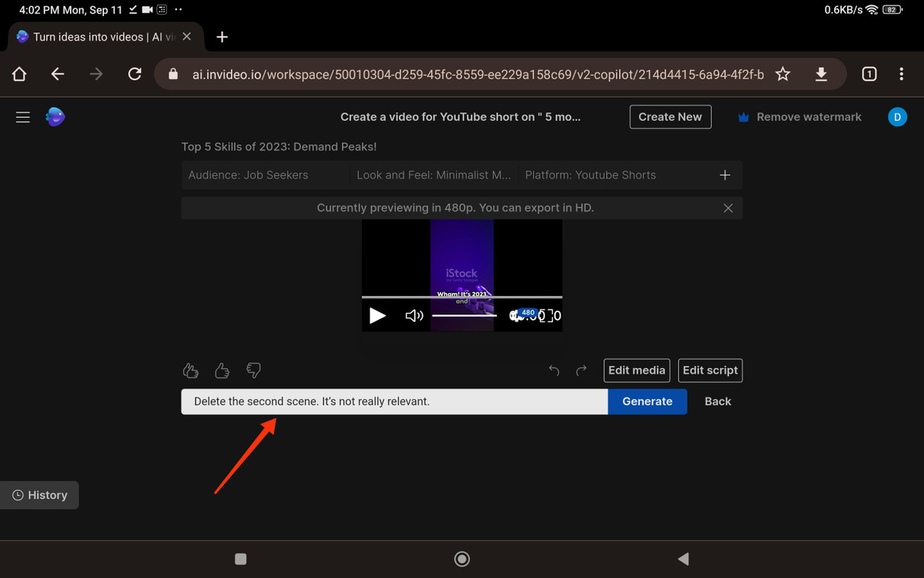This screenshot has width=924, height=578.
Task: Open the Edit script option
Action: 710,371
